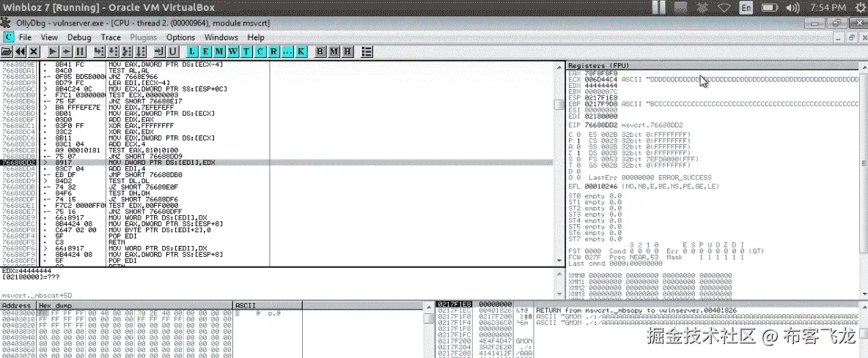Open the Log window with L icon
This screenshot has width=868, height=358.
point(191,51)
